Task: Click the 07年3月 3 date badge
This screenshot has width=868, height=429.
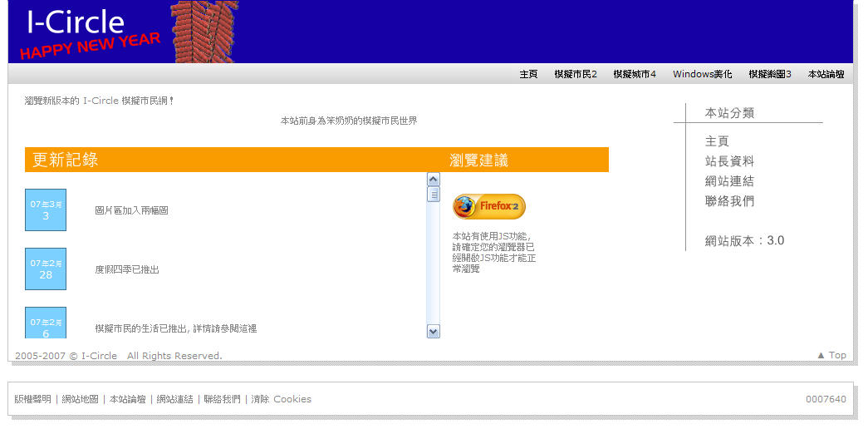Action: [46, 210]
